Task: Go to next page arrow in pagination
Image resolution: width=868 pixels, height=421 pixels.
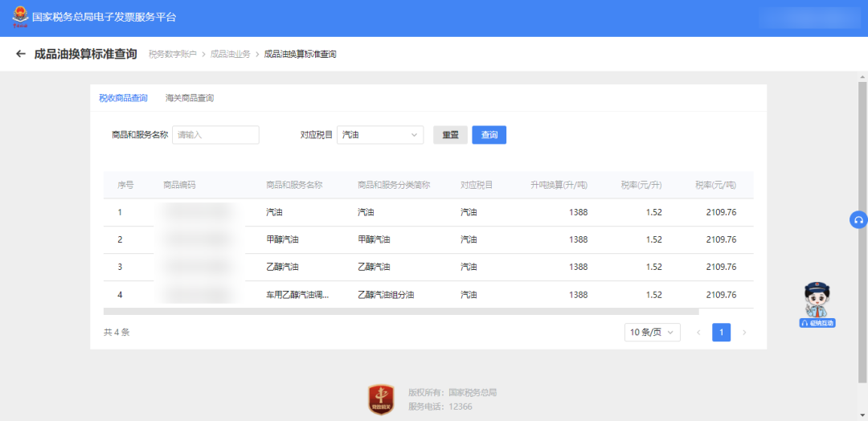Action: point(744,333)
